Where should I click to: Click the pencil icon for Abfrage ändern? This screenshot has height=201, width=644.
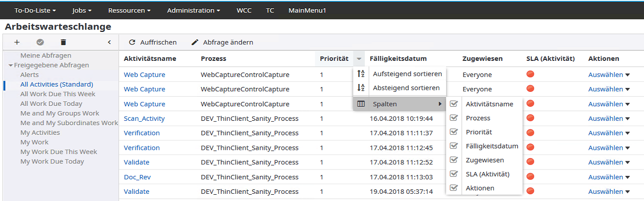pyautogui.click(x=195, y=43)
